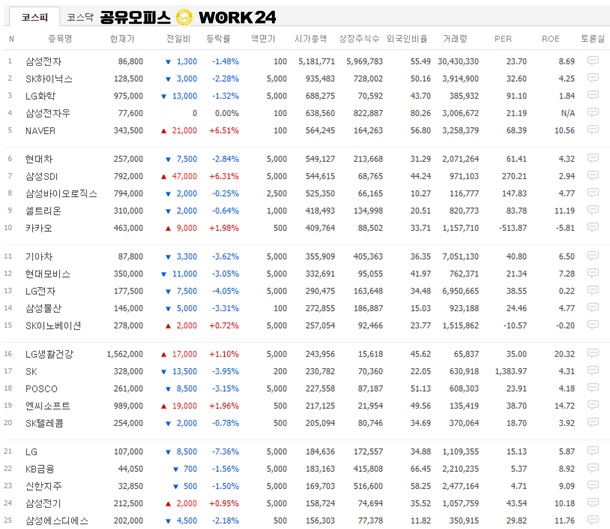
Task: Click NAVER's +6.51% change value
Action: click(224, 131)
